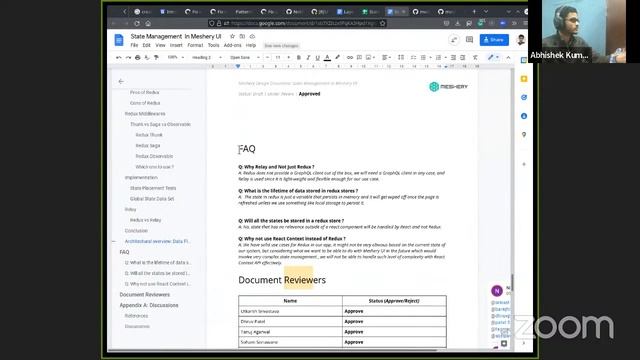
Task: Expand the bulleted list style arrow
Action: tap(430, 58)
